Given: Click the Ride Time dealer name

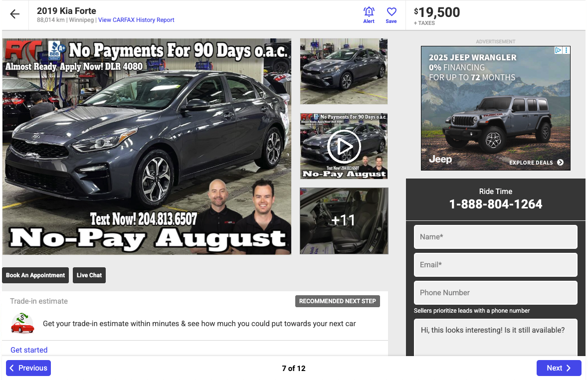Looking at the screenshot, I should pyautogui.click(x=495, y=191).
